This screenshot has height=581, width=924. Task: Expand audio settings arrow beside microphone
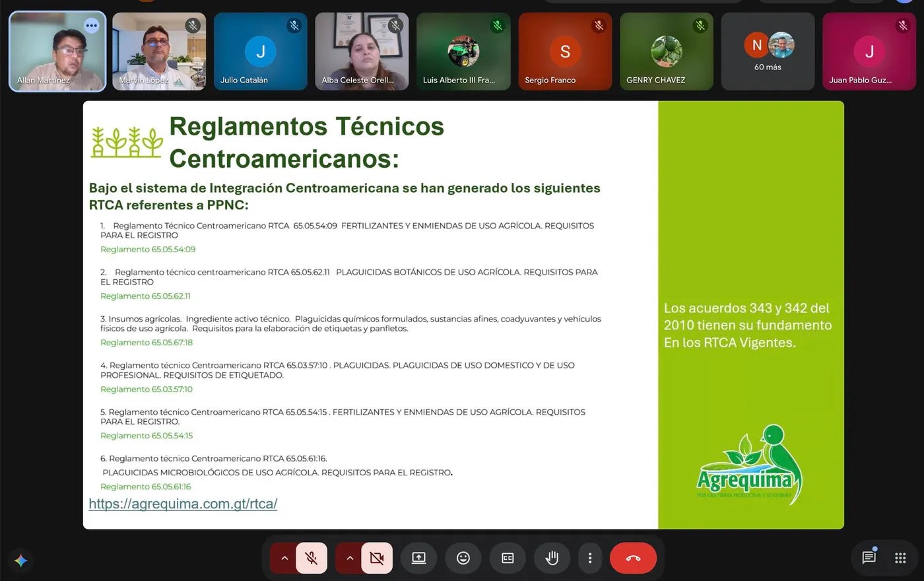click(284, 558)
